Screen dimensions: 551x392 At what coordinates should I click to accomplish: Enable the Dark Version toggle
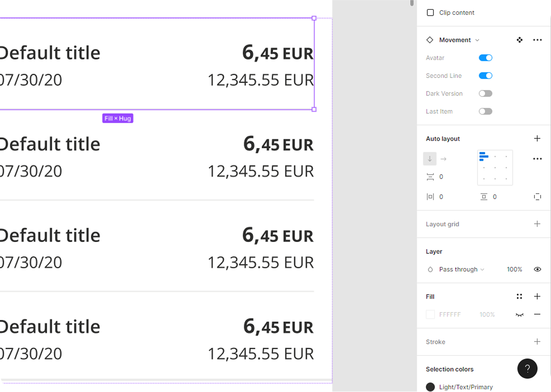(x=486, y=93)
